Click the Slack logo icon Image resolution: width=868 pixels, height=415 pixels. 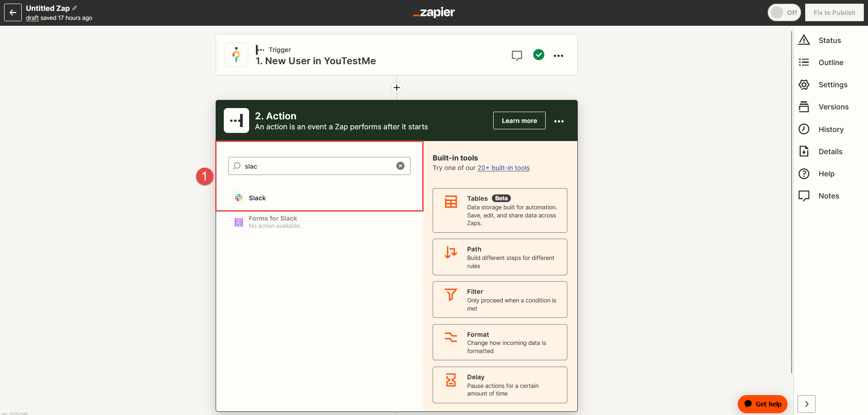tap(239, 198)
